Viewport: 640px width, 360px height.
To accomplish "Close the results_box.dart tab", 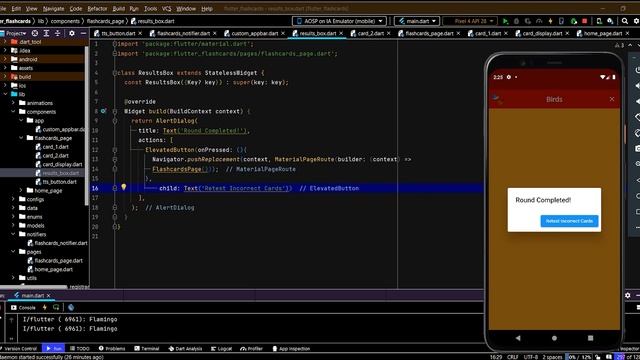I will (x=341, y=33).
